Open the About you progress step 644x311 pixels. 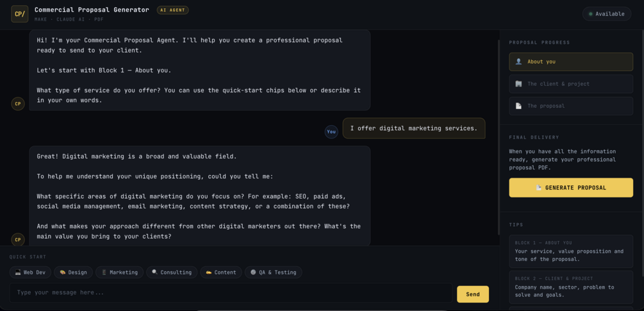tap(571, 62)
